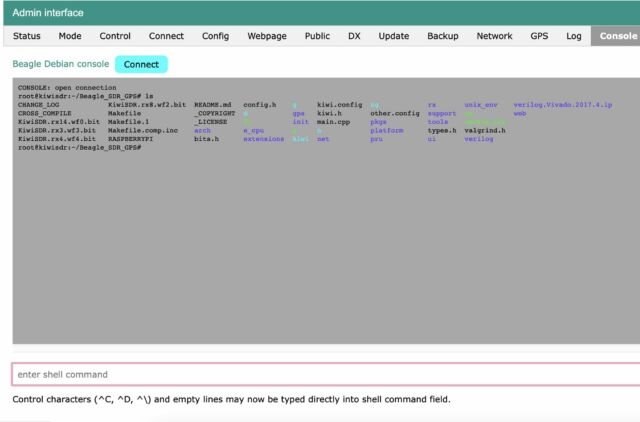Screen dimensions: 640x422
Task: Click the Admin interface header title
Action: pyautogui.click(x=48, y=12)
